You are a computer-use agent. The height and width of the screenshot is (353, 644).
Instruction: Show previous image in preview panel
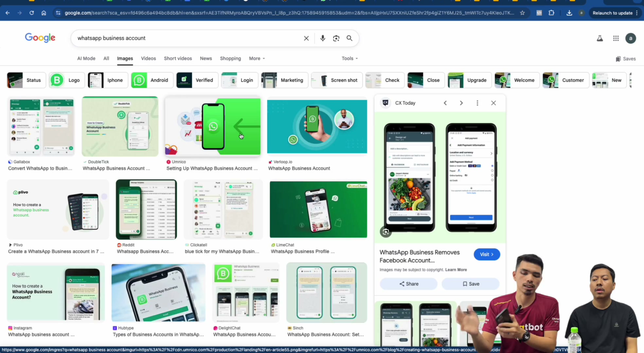click(x=445, y=103)
